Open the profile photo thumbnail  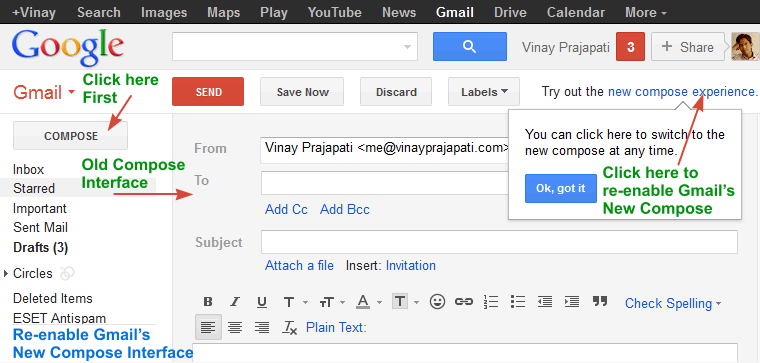(x=745, y=47)
